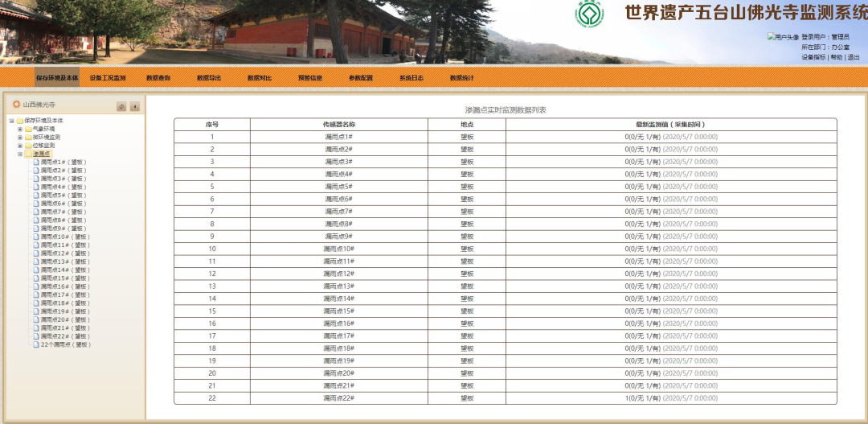Click document icon of 22个漏雨点（望板）

[36, 344]
